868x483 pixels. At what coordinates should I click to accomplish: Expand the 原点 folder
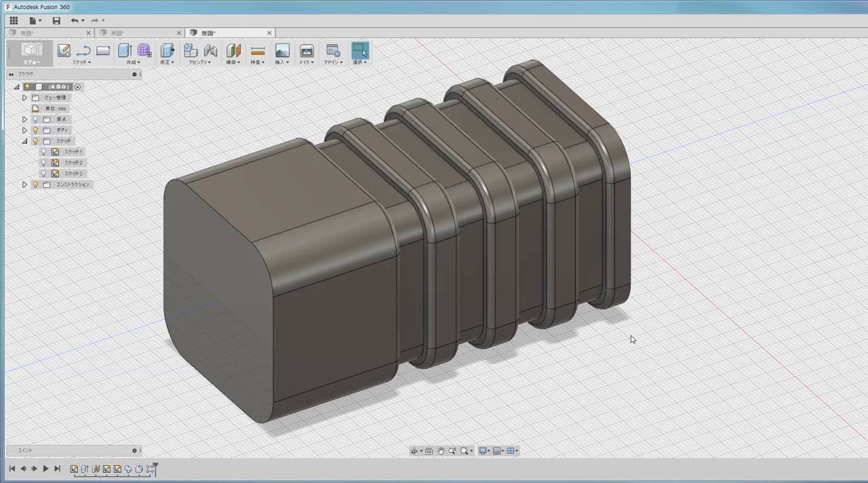click(x=24, y=119)
